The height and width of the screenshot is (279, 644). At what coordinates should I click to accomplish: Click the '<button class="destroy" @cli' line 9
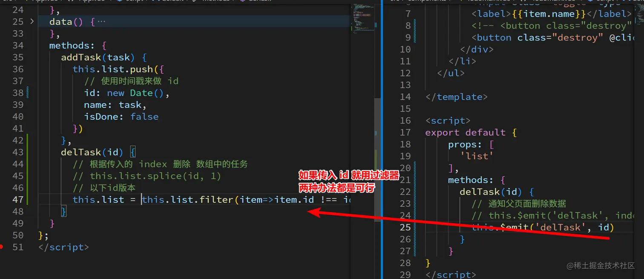(x=553, y=37)
